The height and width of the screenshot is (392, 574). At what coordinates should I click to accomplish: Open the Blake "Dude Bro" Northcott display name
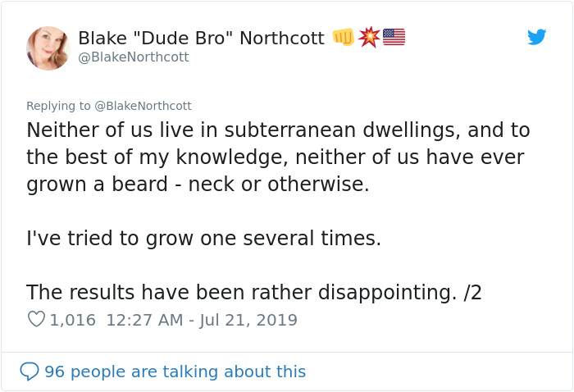tap(201, 39)
